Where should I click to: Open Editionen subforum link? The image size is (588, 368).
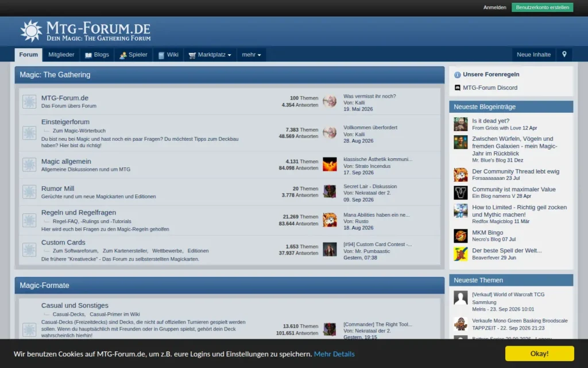(x=198, y=251)
